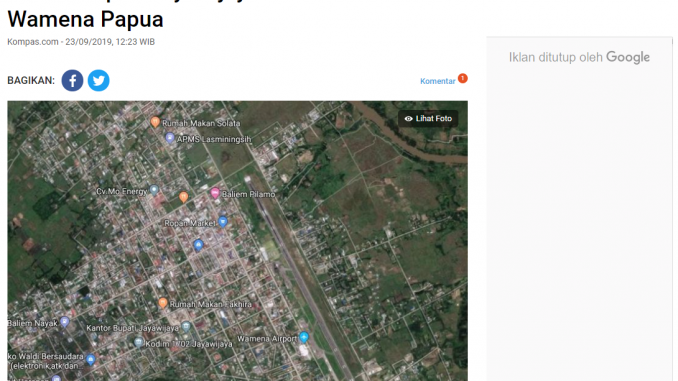Image resolution: width=678 pixels, height=381 pixels.
Task: Click the pink Baliem Pilamo hotel pin
Action: click(215, 193)
